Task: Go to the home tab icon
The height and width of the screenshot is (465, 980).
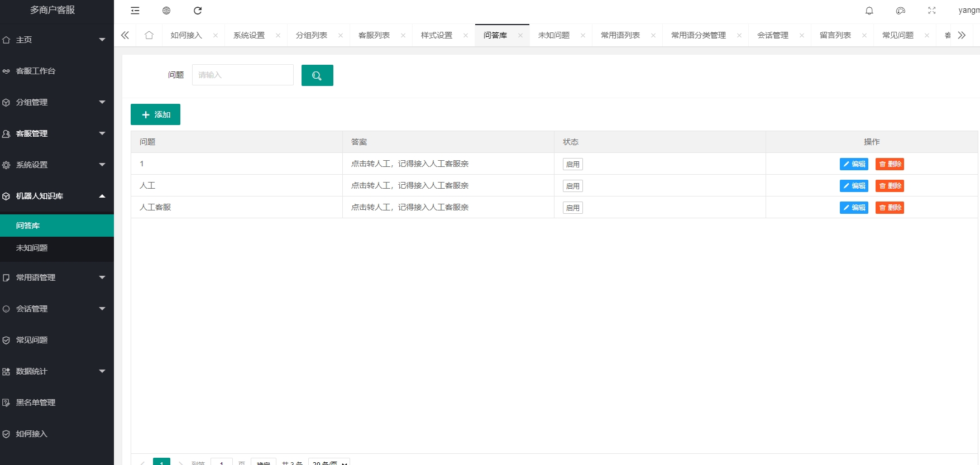Action: pyautogui.click(x=149, y=35)
